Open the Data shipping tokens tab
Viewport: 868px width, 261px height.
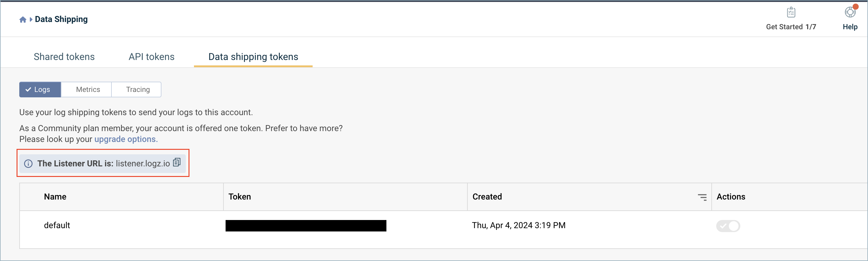[x=253, y=57]
